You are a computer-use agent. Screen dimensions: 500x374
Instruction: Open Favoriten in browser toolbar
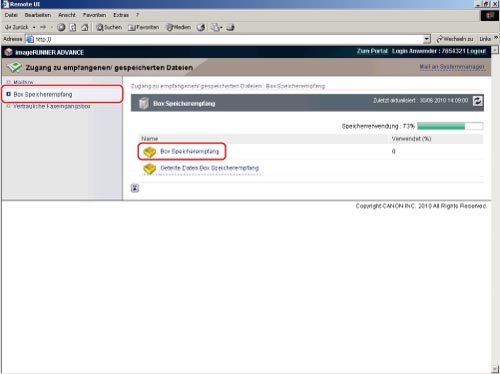(x=144, y=27)
